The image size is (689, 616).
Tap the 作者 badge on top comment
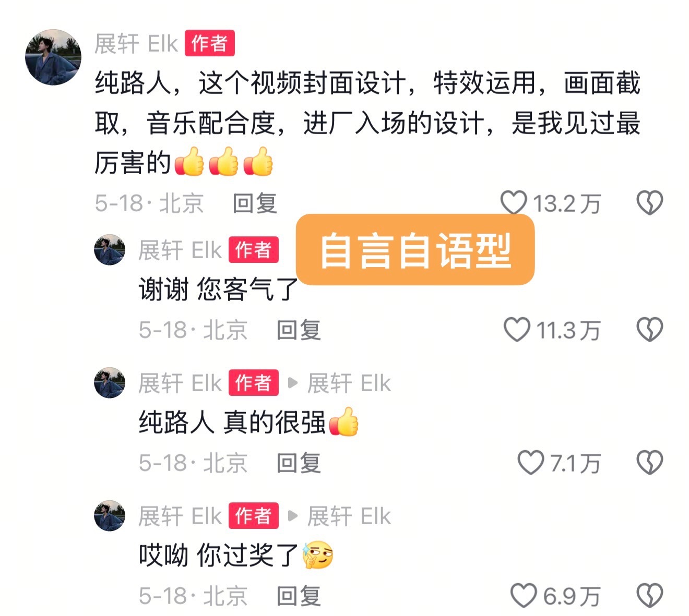209,43
